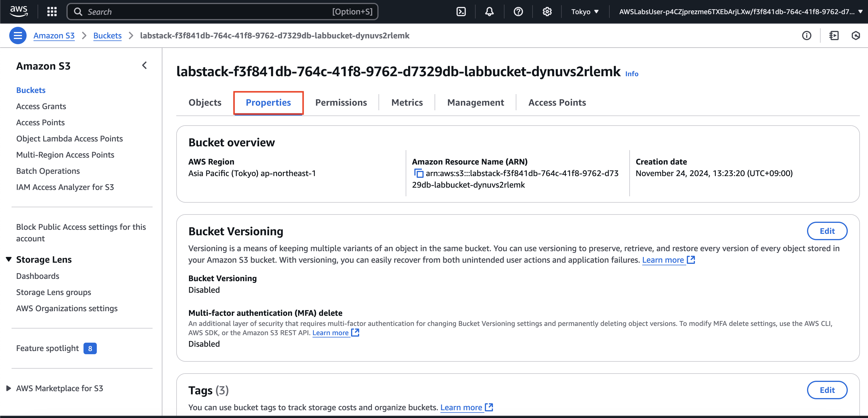Open Multi-Region Access Points
868x418 pixels.
(65, 154)
